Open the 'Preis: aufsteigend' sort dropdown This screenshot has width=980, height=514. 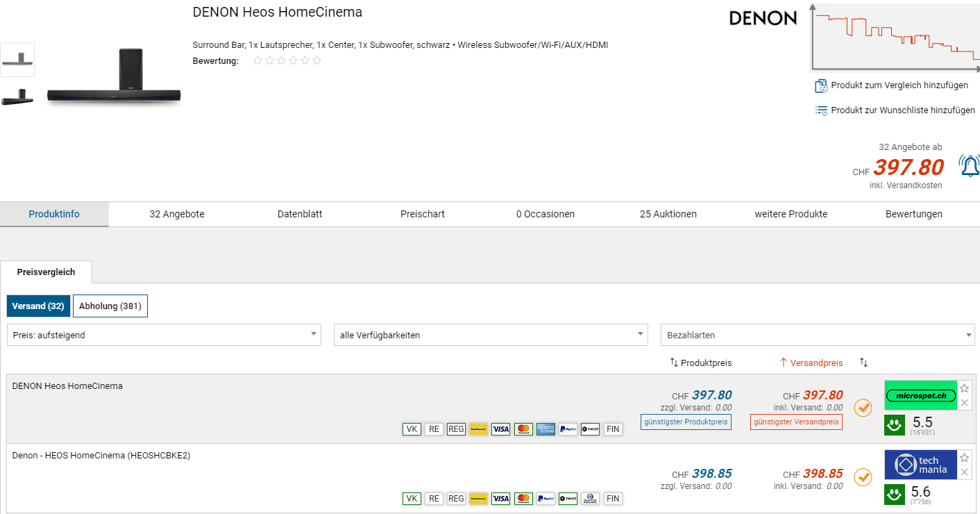point(164,335)
